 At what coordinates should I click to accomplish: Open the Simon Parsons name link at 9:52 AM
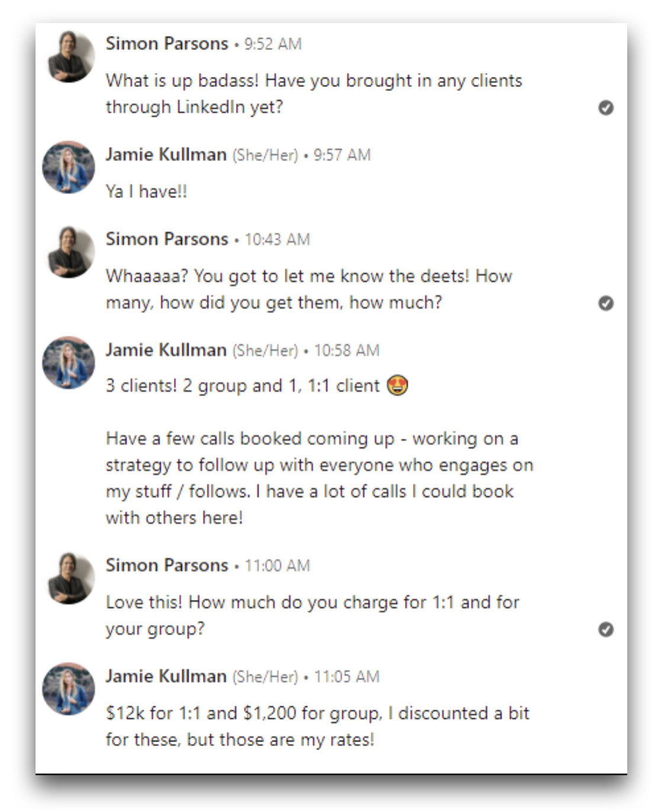(166, 44)
